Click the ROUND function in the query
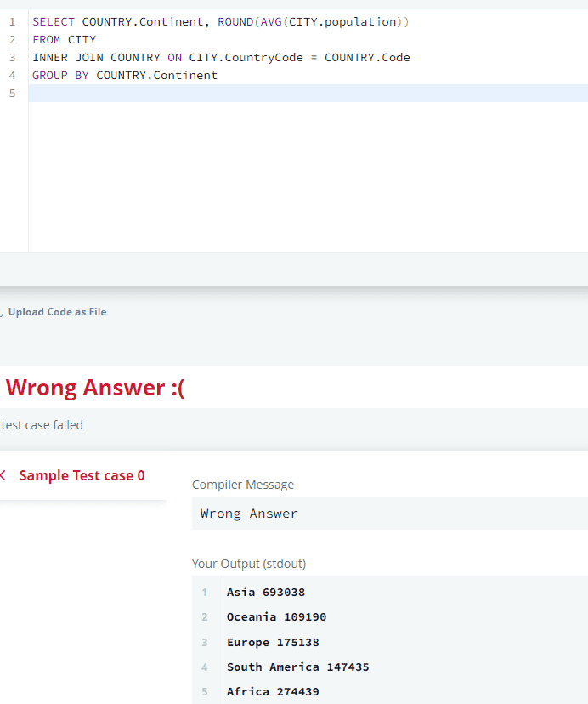Image resolution: width=588 pixels, height=704 pixels. coord(235,21)
